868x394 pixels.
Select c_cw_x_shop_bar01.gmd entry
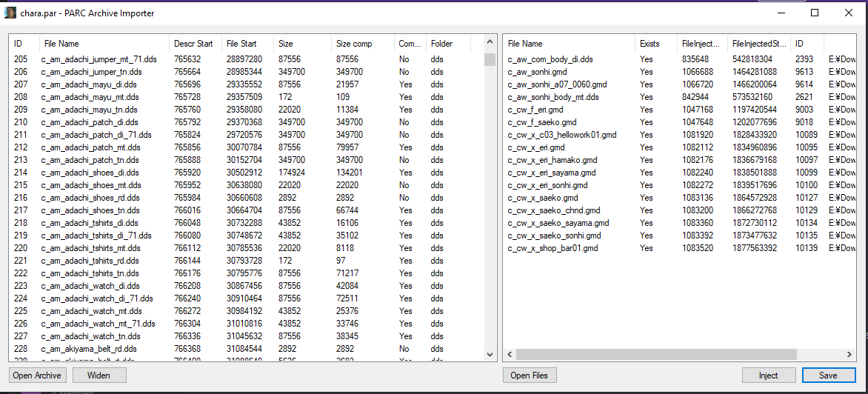tap(679, 248)
